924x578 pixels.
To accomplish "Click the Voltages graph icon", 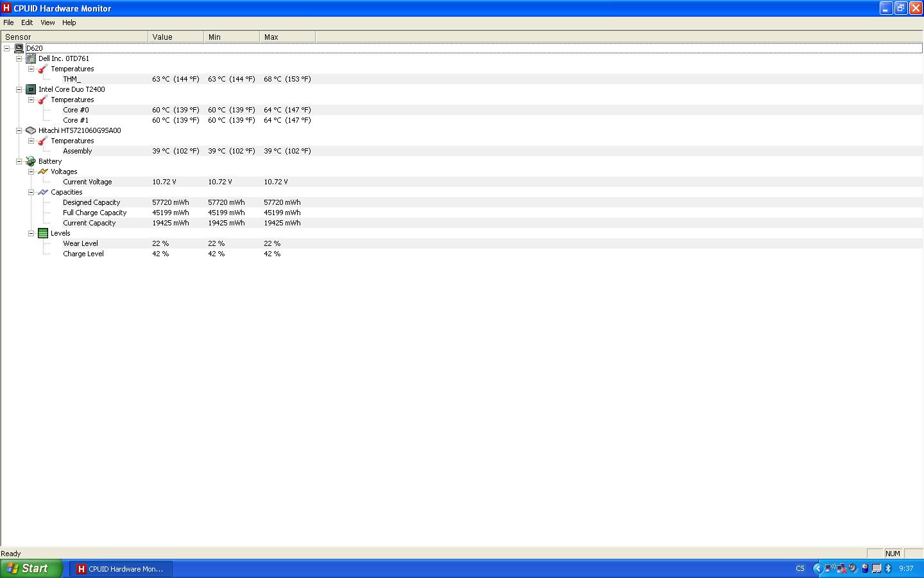I will point(43,171).
